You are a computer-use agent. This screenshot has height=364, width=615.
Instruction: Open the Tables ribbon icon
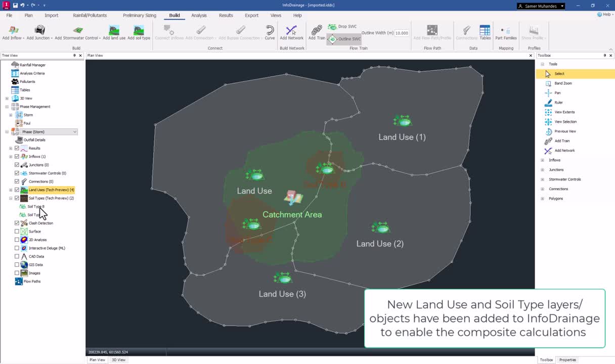485,33
